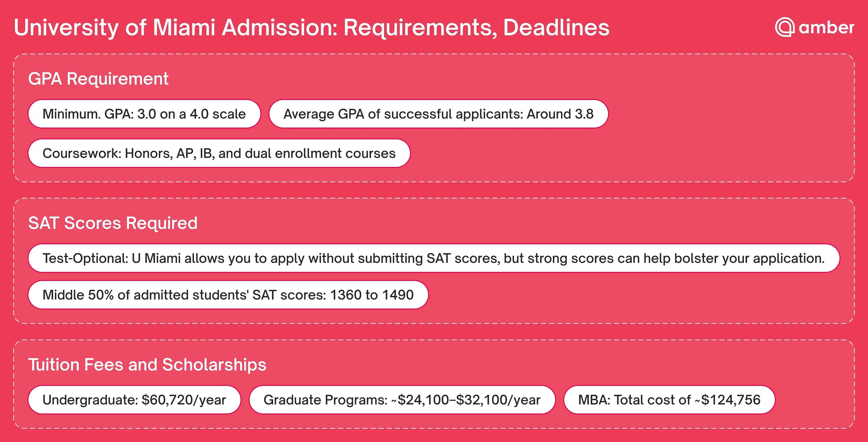This screenshot has width=868, height=442.
Task: Click the 1360 to 1490 score range
Action: [x=372, y=295]
